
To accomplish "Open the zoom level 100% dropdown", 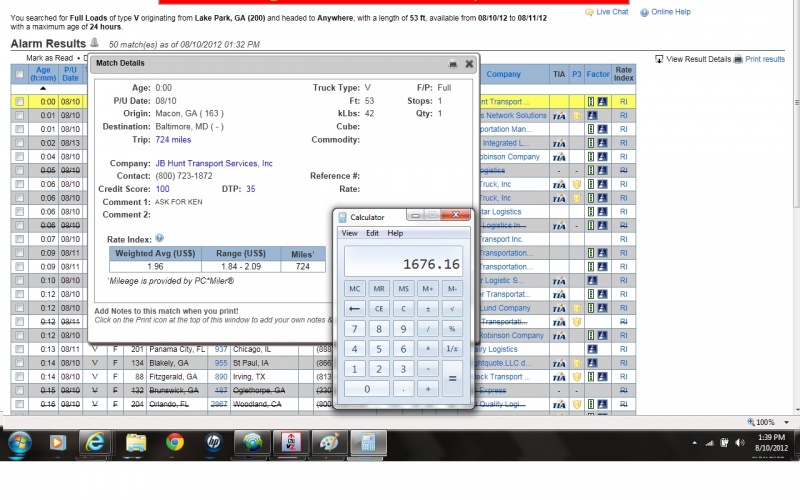I will (x=786, y=422).
